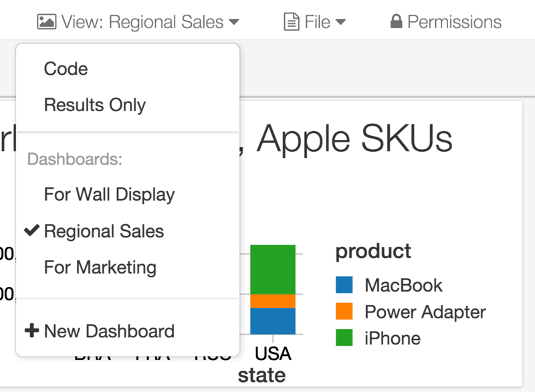Click the Permissions lock icon
The height and width of the screenshot is (392, 535).
pos(397,21)
